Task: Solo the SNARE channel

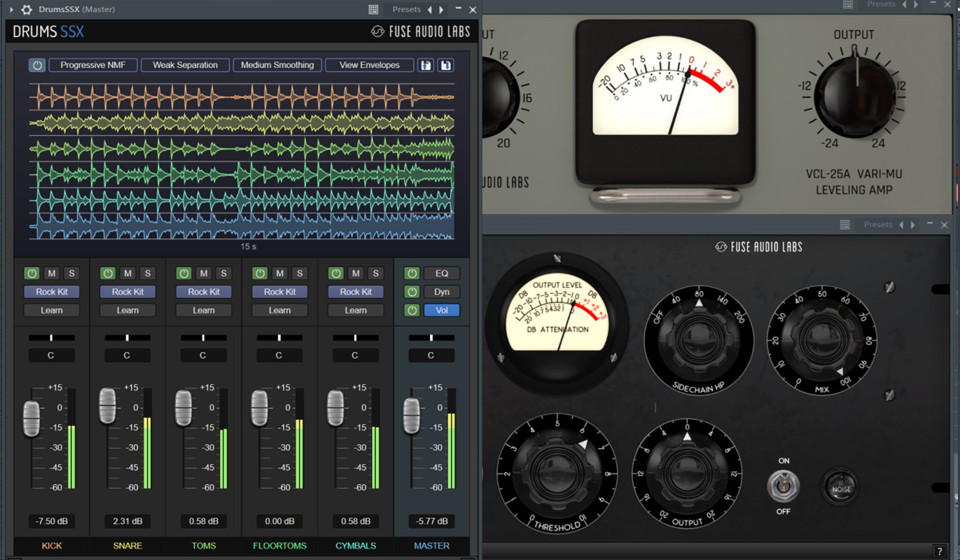Action: [x=147, y=274]
